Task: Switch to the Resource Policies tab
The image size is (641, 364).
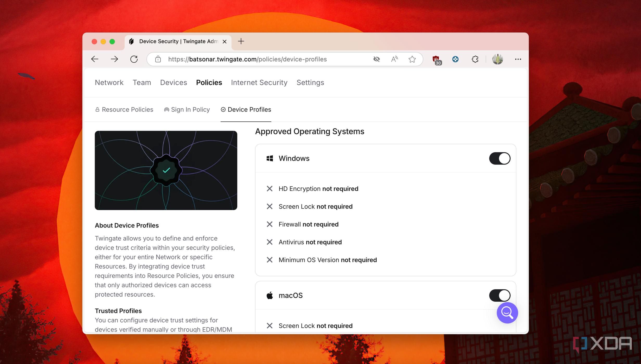Action: point(124,109)
